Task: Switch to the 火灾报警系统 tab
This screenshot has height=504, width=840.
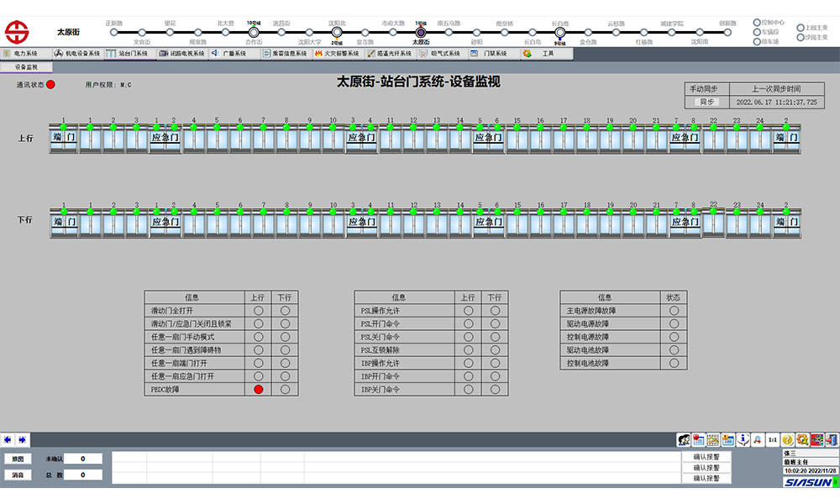Action: click(336, 53)
